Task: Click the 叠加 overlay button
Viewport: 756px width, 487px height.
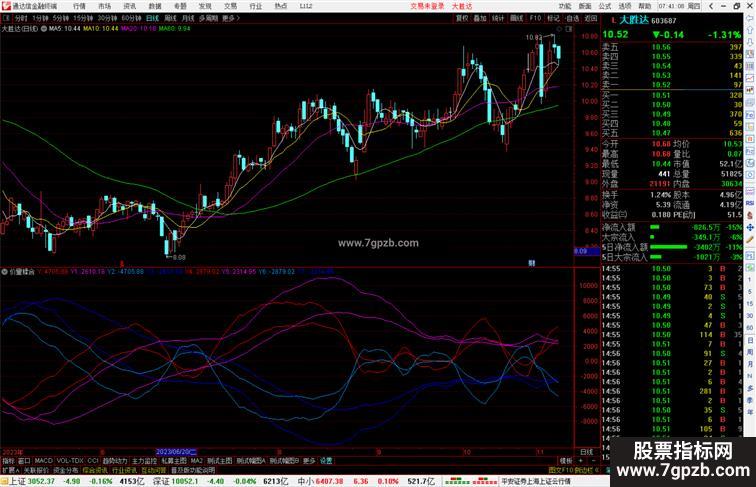Action: click(480, 18)
